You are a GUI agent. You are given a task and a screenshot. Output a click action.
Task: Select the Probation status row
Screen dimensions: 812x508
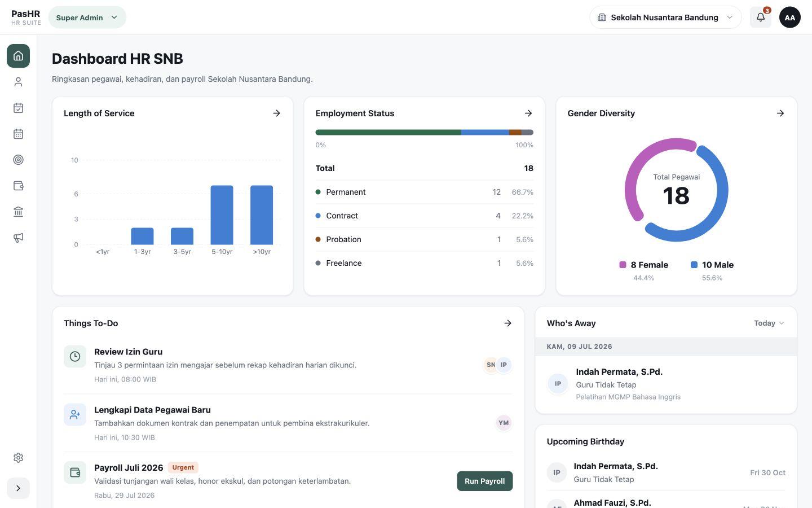(x=424, y=239)
